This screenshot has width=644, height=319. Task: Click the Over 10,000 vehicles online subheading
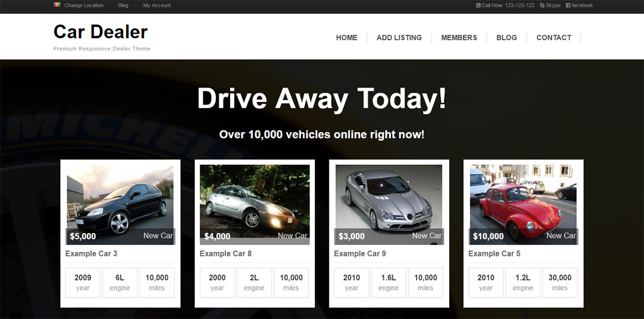click(322, 134)
